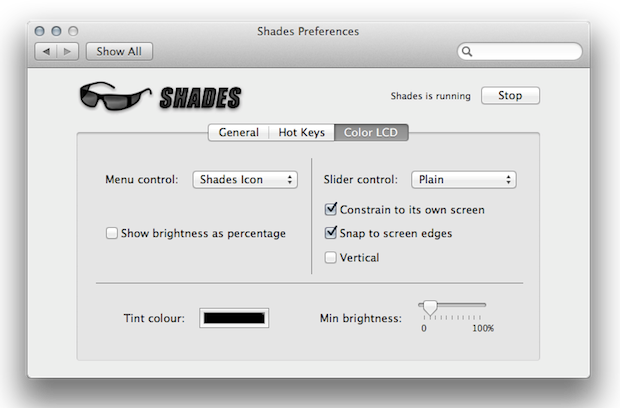Viewport: 620px width, 408px height.
Task: Minimize the Shades Preferences window
Action: [x=57, y=31]
